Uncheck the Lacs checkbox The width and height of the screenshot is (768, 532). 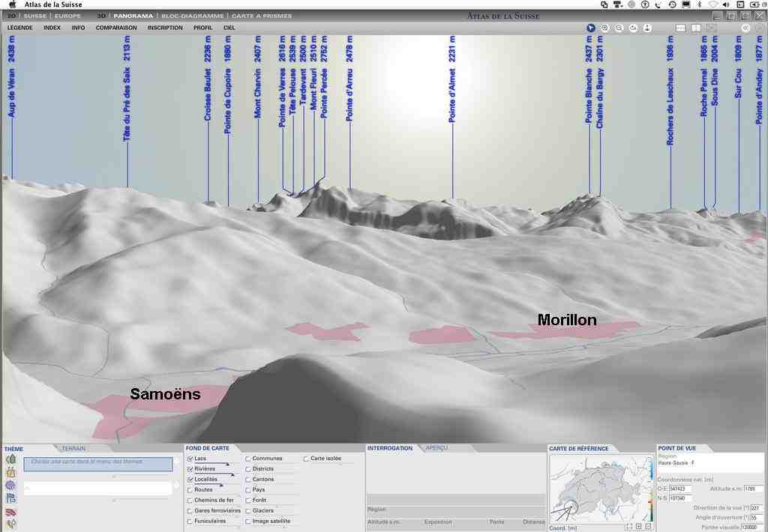point(190,459)
